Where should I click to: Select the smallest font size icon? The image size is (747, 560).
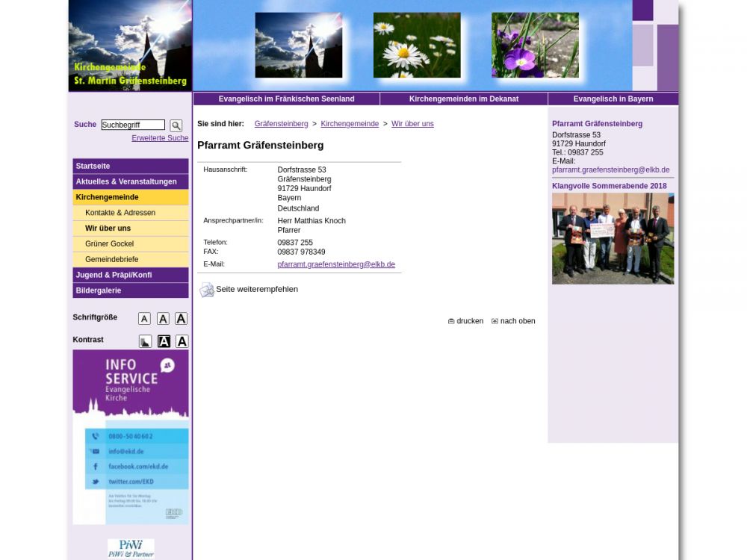[x=144, y=319]
